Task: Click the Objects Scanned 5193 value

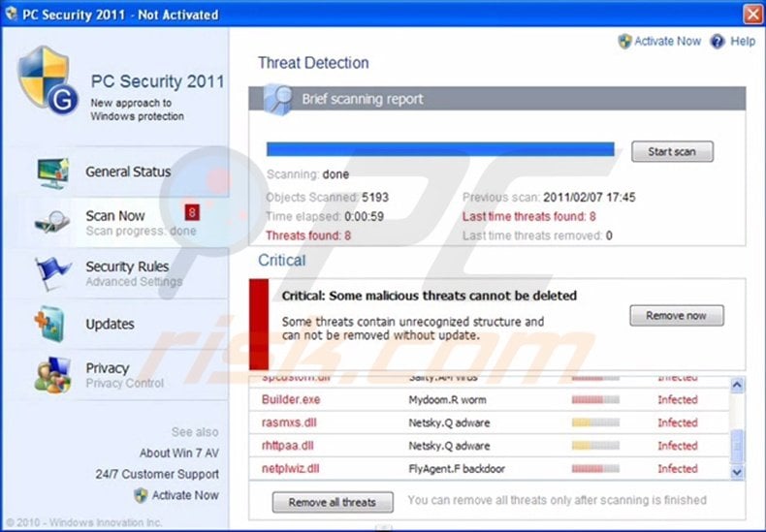Action: click(375, 198)
